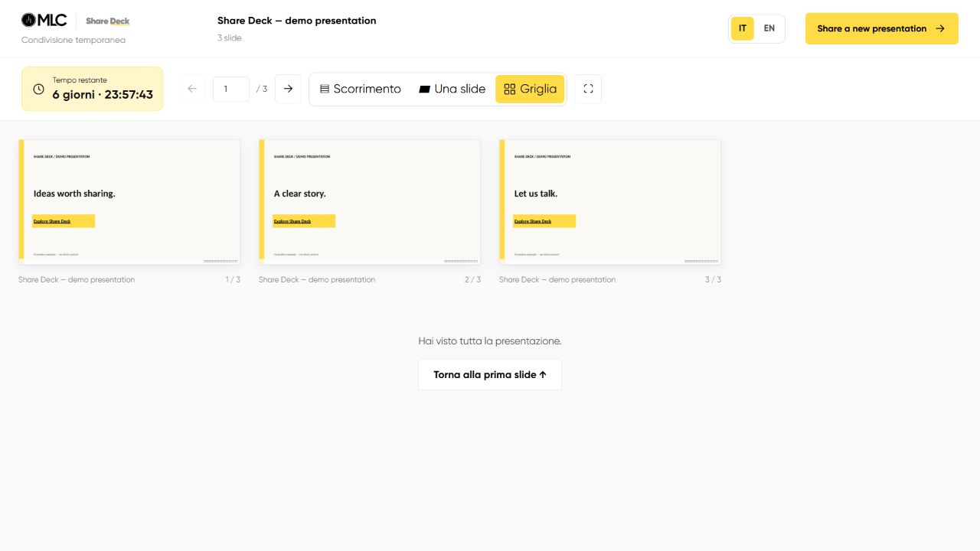This screenshot has width=980, height=551.
Task: Click Explore Share Deck on slide 1
Action: click(64, 221)
